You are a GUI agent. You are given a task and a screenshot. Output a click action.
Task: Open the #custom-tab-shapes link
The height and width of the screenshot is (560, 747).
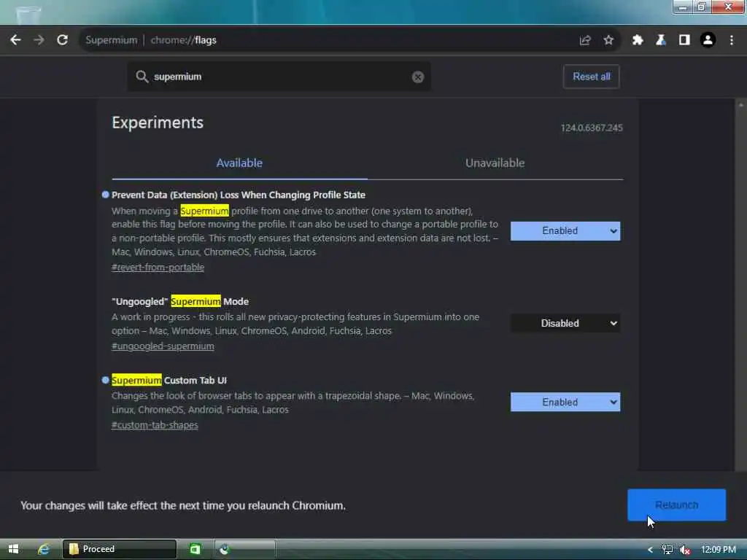[x=155, y=425]
